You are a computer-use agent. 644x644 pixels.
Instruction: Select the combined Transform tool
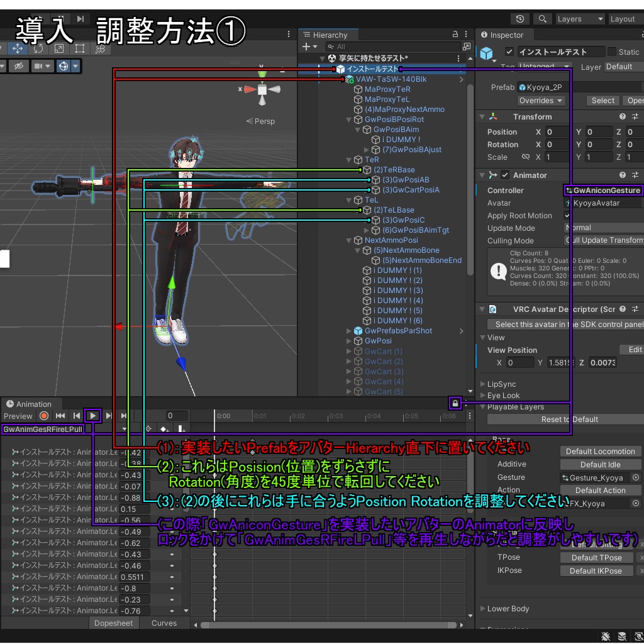pos(100,49)
